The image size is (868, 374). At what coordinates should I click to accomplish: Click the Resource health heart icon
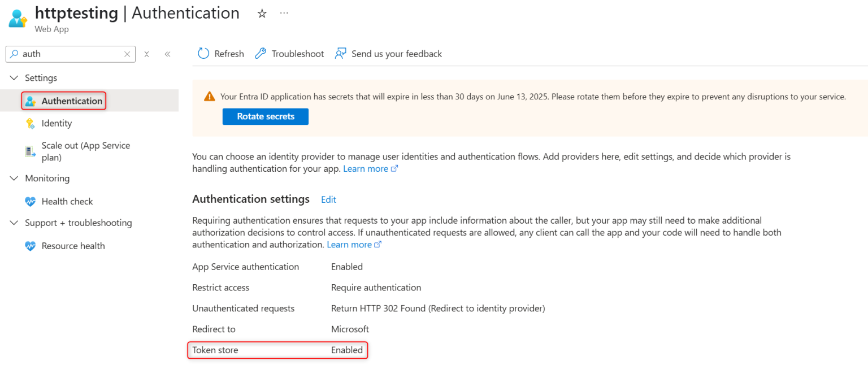click(x=31, y=246)
